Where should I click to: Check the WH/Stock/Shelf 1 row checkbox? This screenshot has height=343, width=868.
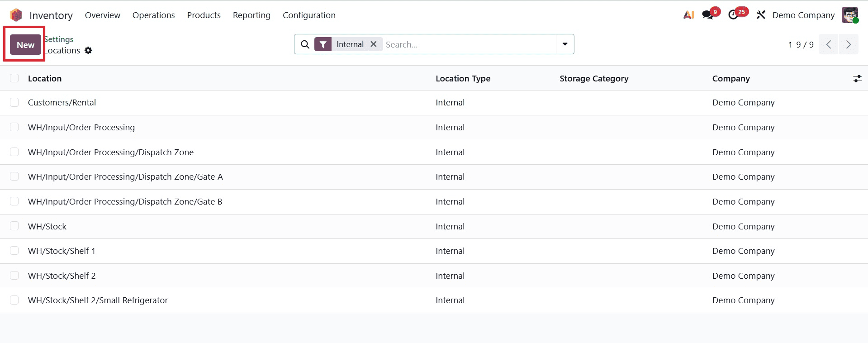click(x=14, y=251)
